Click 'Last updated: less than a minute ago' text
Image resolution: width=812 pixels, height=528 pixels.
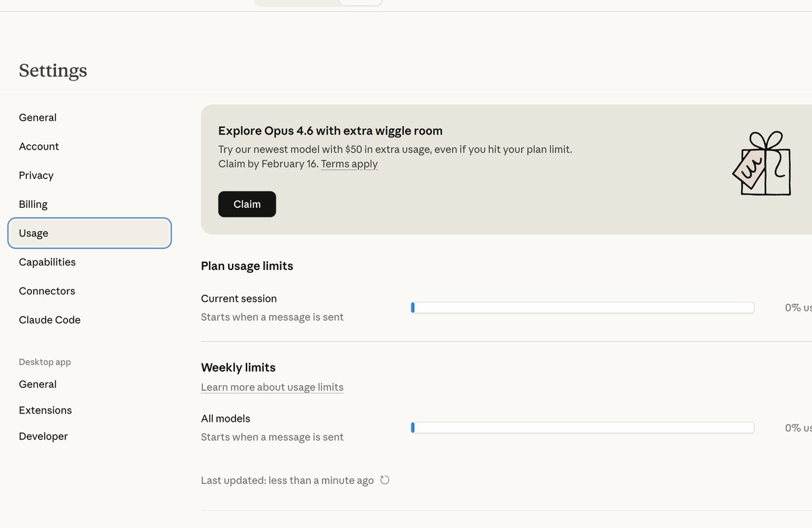click(x=287, y=481)
